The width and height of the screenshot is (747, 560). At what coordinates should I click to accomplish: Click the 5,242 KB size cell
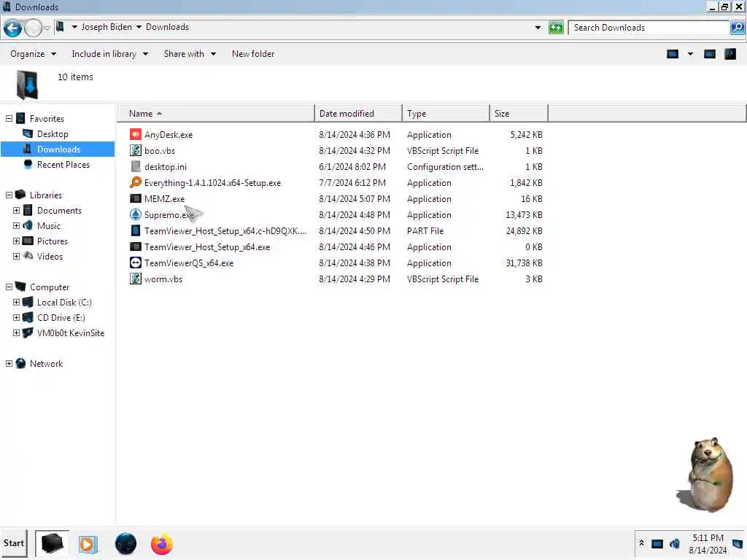(526, 135)
